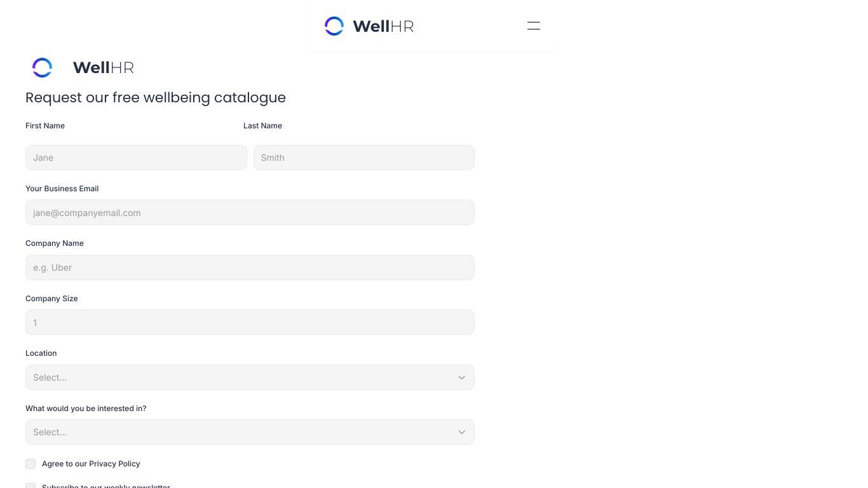Click the ring logo above the form
Image resolution: width=868 pixels, height=488 pixels.
(42, 67)
